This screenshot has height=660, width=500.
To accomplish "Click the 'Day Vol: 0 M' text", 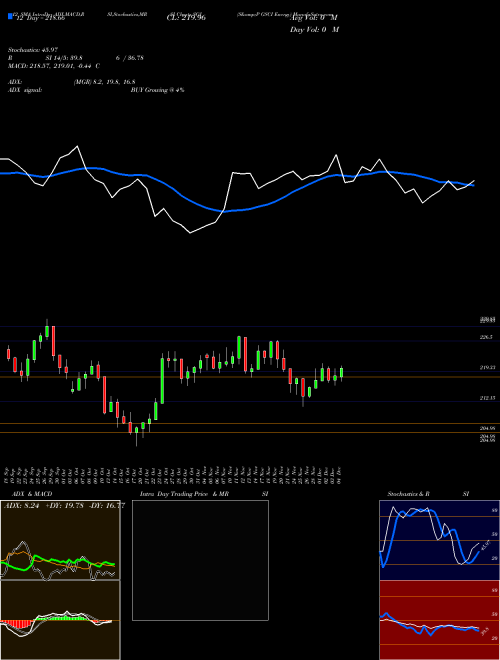I will click(x=314, y=30).
